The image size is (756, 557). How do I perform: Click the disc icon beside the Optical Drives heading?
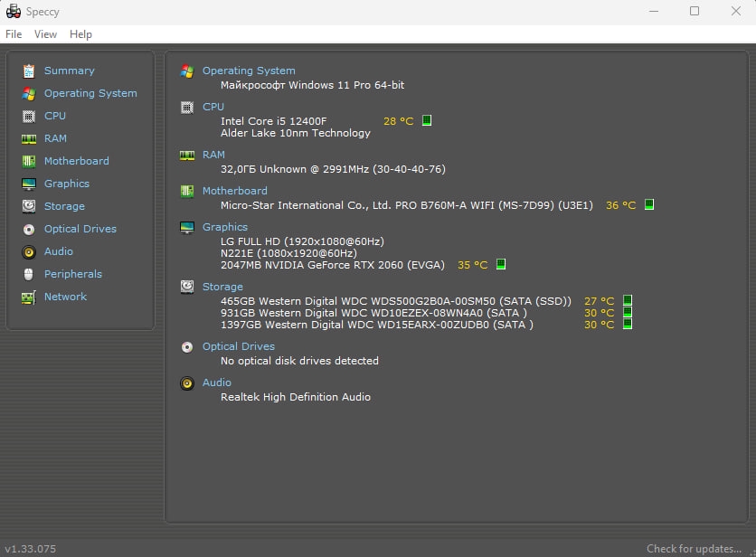[x=187, y=347]
